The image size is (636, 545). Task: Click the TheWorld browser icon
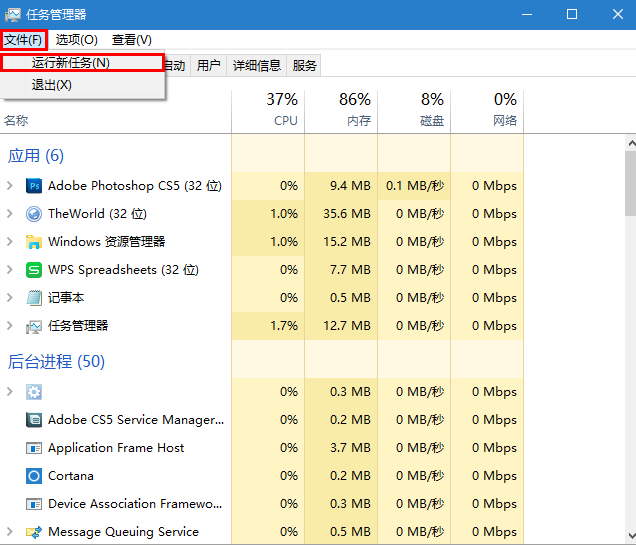34,214
